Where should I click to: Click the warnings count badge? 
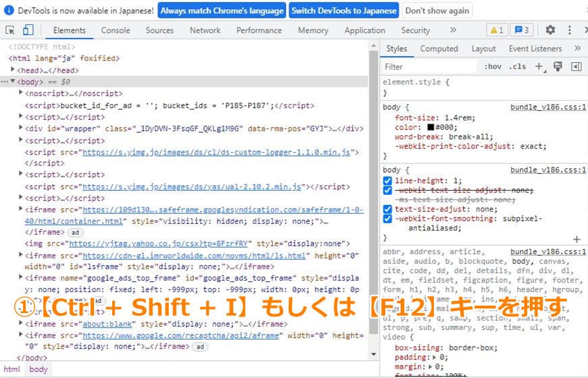click(497, 30)
